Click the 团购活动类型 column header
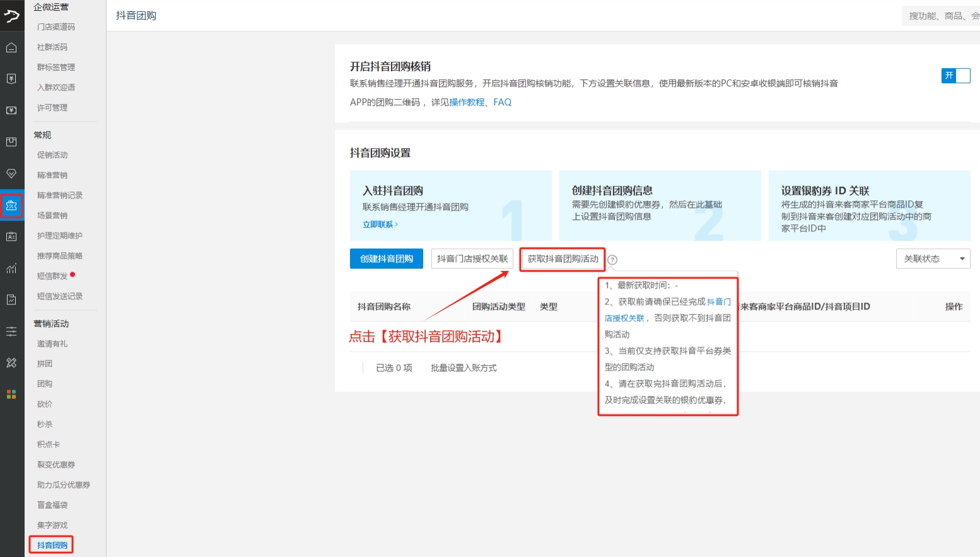The height and width of the screenshot is (557, 980). point(499,307)
